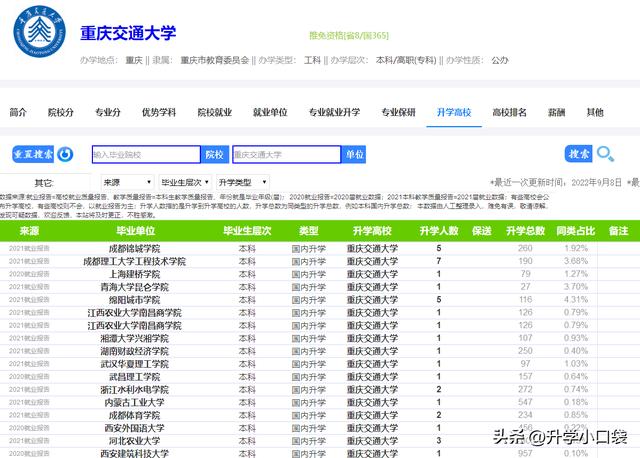The width and height of the screenshot is (640, 458).
Task: Switch to the 专业分 tab
Action: (108, 112)
